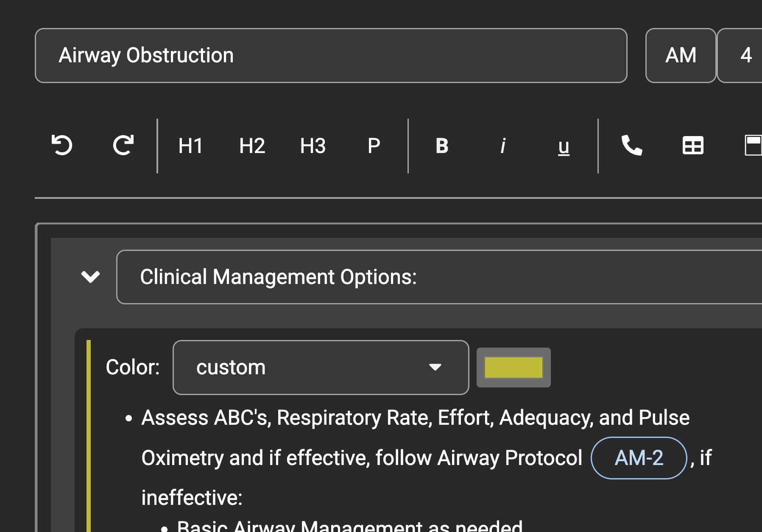Toggle bold text formatting

pyautogui.click(x=442, y=145)
